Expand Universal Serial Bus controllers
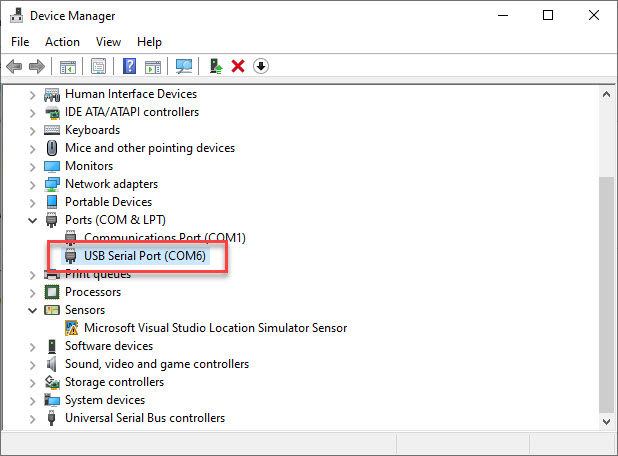This screenshot has width=618, height=456. [x=33, y=419]
